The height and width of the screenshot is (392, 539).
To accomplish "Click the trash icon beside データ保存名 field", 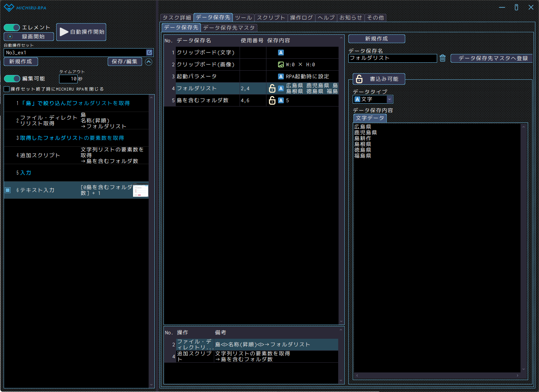I will tap(443, 58).
